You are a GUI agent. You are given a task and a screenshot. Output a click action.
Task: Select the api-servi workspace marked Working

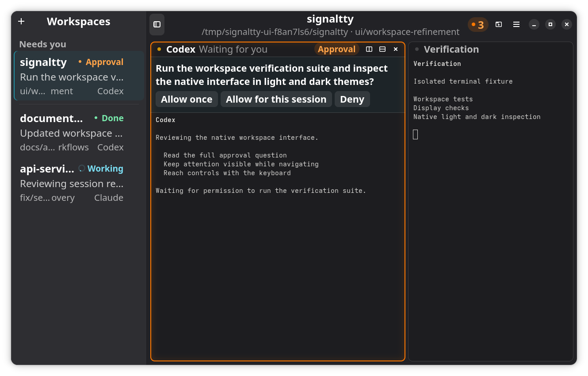(x=79, y=182)
